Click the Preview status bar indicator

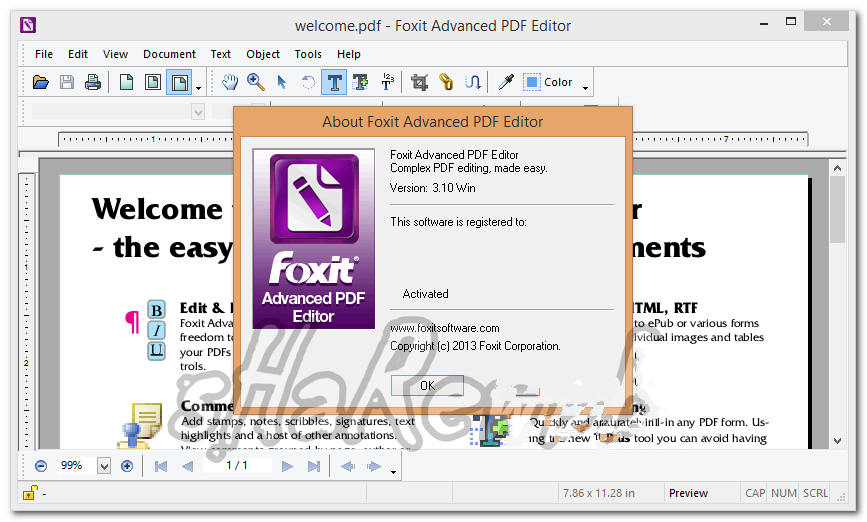pos(688,493)
